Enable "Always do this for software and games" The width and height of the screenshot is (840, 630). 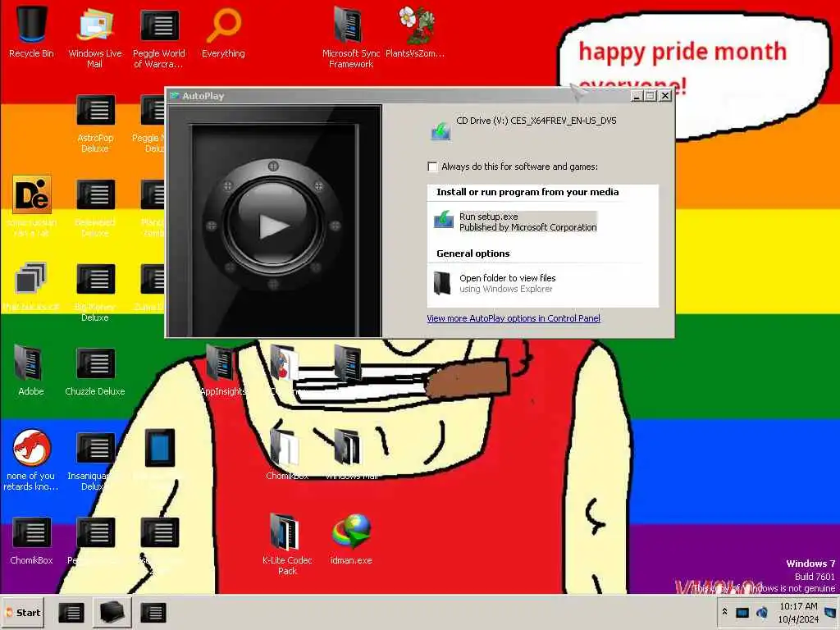click(432, 167)
